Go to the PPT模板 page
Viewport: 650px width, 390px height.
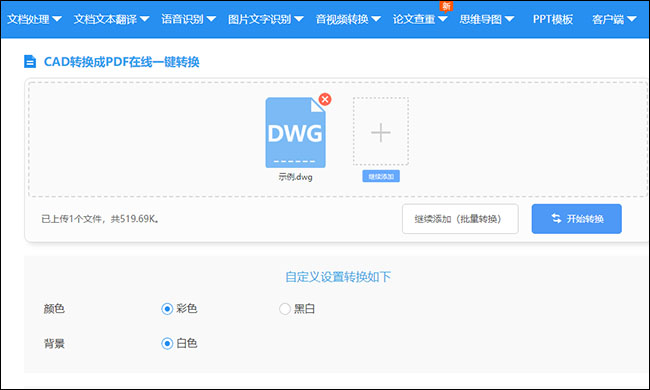click(553, 19)
